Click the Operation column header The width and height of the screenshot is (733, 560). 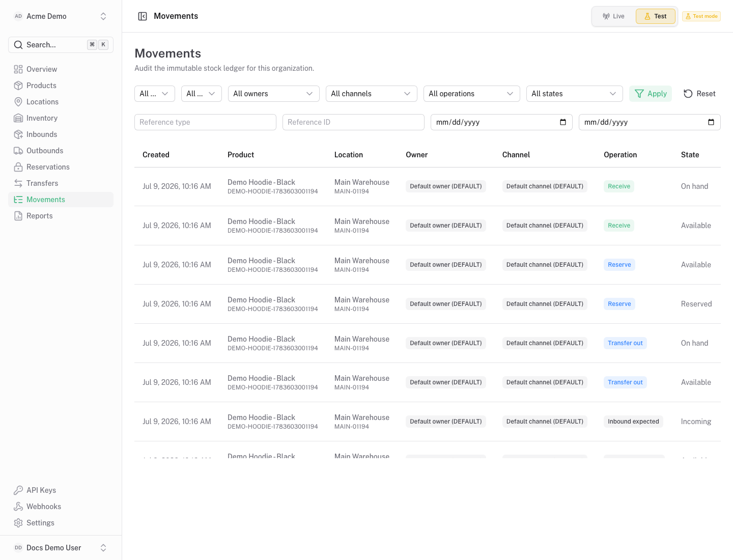620,155
